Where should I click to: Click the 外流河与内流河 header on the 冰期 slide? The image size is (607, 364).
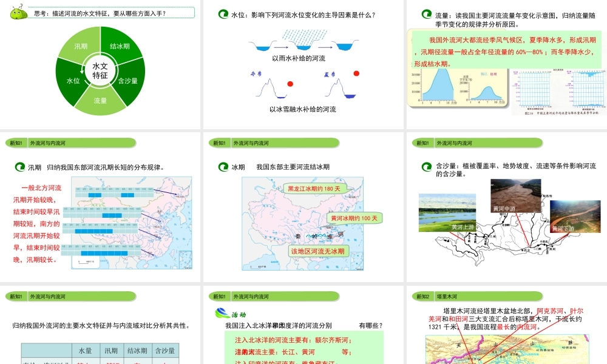pyautogui.click(x=251, y=143)
